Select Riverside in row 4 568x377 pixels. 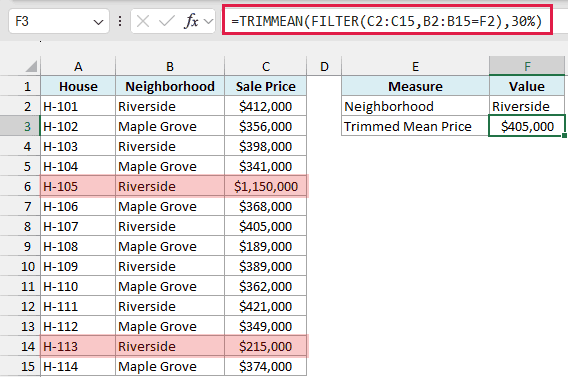tap(170, 146)
